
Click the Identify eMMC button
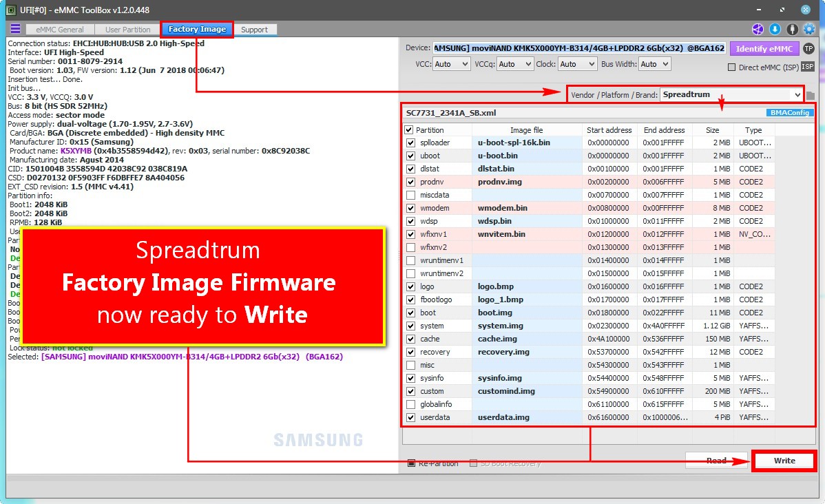coord(764,48)
